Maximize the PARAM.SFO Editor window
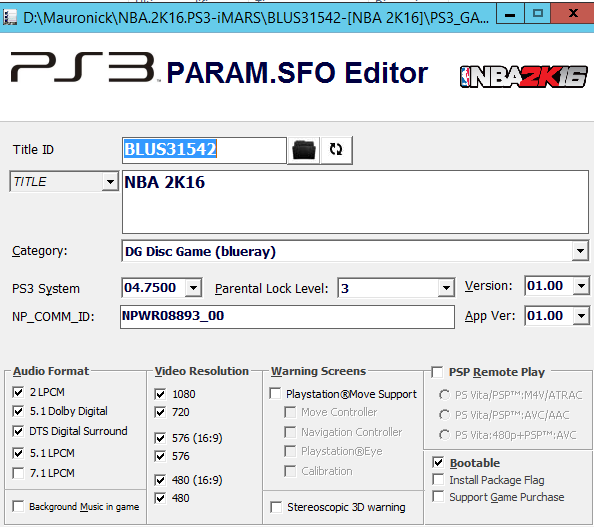This screenshot has height=527, width=594. [537, 14]
